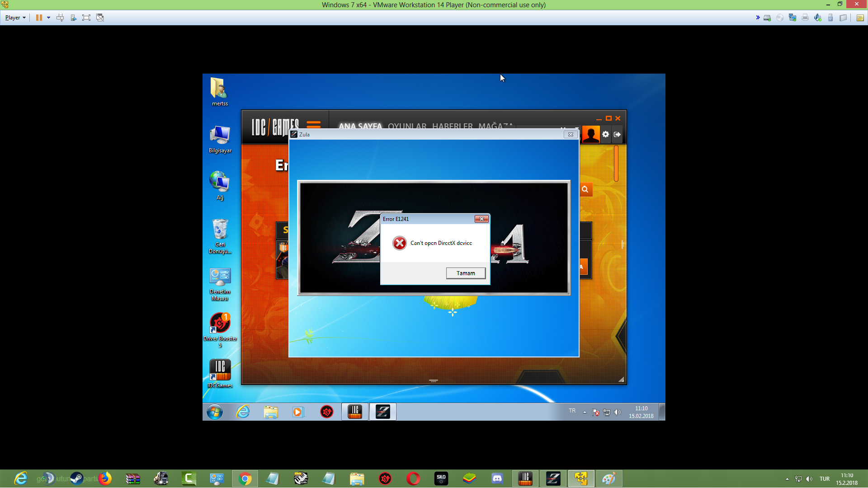Open the VMware message log icon
This screenshot has height=488, width=868.
(860, 18)
